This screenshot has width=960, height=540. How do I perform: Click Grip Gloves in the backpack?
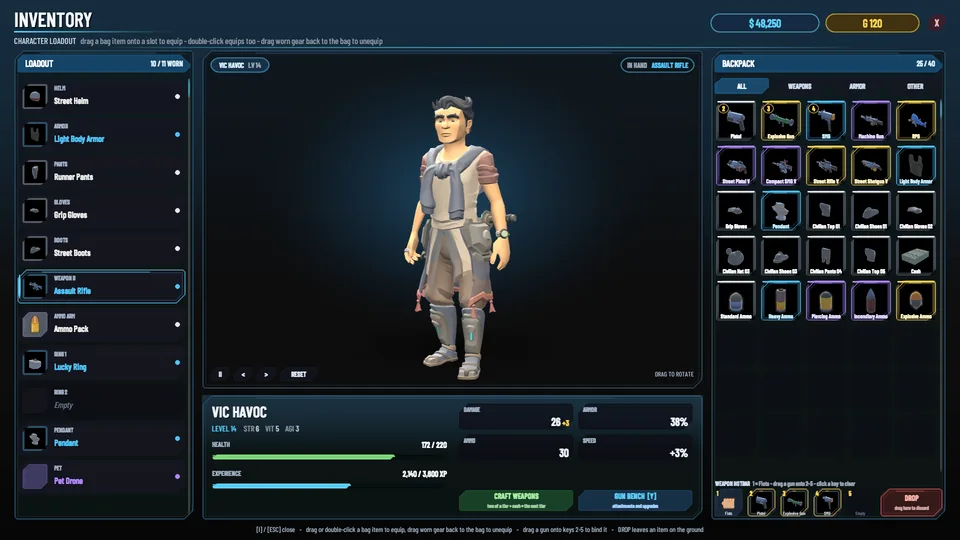tap(736, 211)
